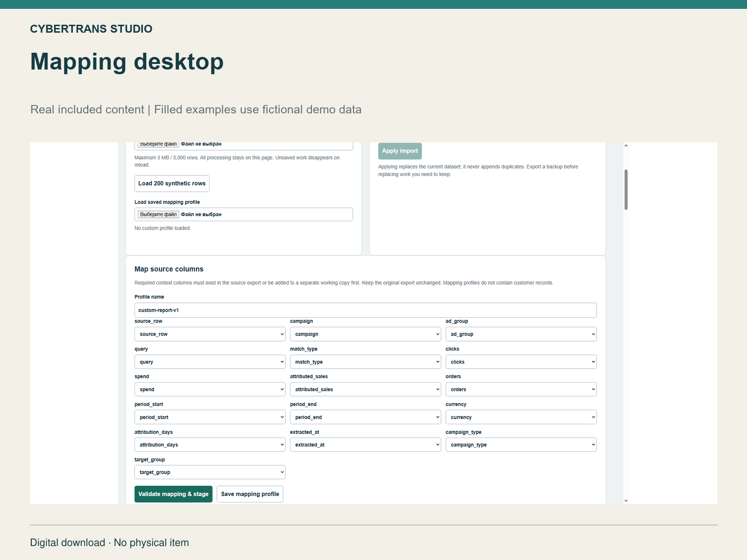The height and width of the screenshot is (560, 747).
Task: Click the Map source columns heading
Action: click(x=169, y=269)
